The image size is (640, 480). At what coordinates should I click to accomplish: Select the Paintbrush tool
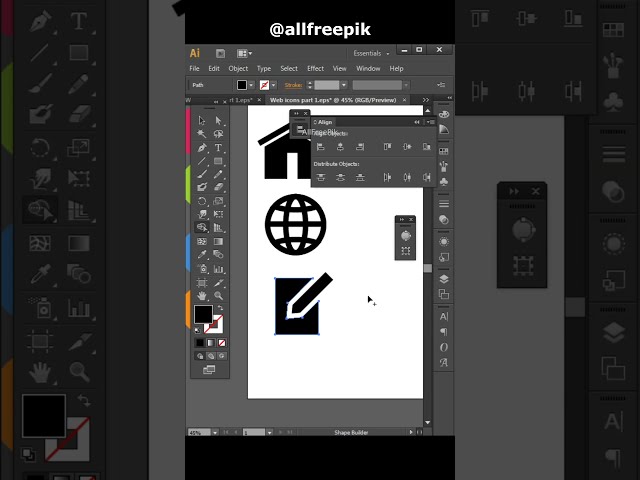(x=202, y=174)
